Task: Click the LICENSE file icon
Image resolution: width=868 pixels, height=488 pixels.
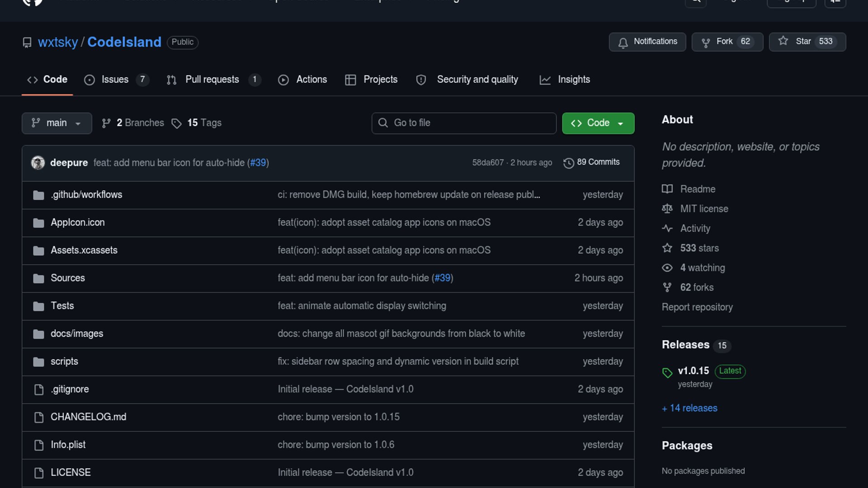Action: 39,473
